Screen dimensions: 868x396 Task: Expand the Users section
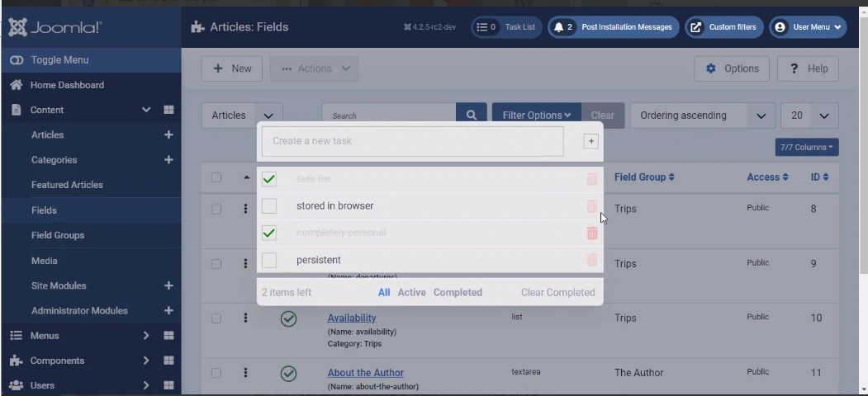click(146, 385)
